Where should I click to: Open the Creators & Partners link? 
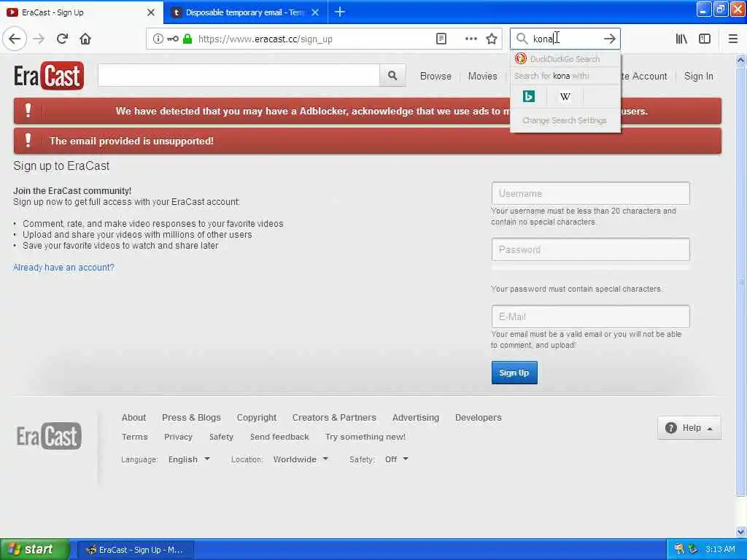(x=334, y=418)
